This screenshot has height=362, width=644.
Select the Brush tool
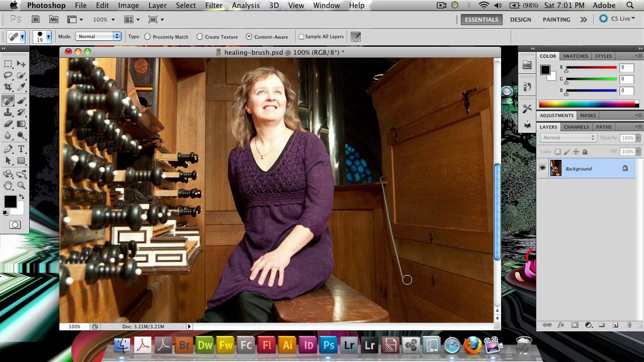tap(21, 101)
